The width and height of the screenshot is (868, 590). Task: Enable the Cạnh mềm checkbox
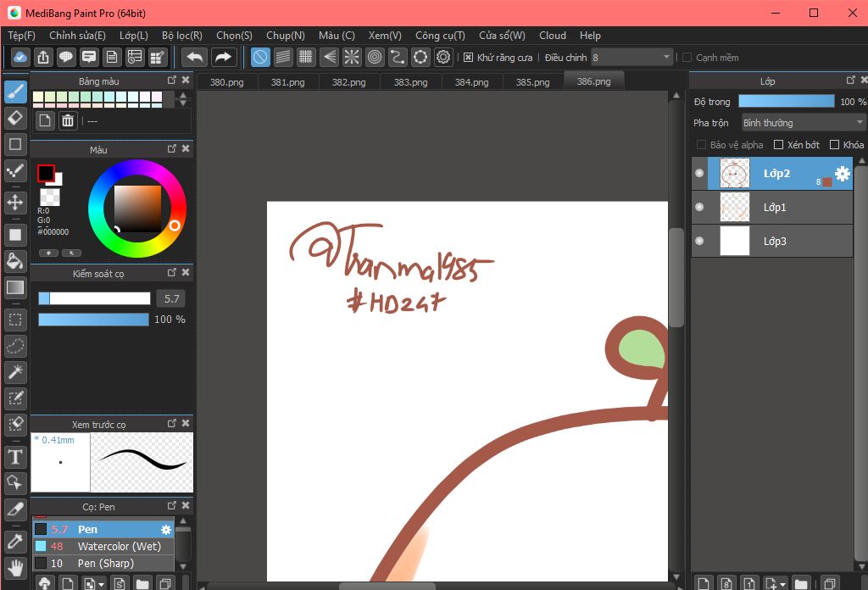687,58
